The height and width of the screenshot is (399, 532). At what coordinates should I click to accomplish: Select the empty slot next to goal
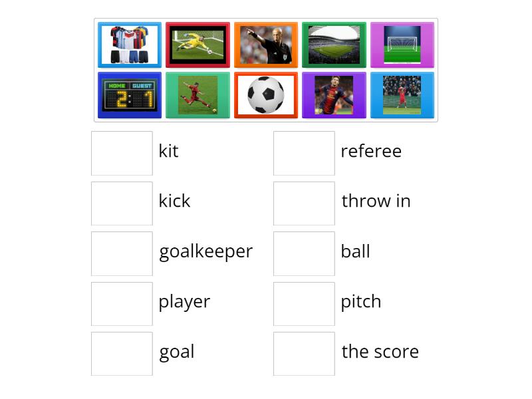(122, 354)
